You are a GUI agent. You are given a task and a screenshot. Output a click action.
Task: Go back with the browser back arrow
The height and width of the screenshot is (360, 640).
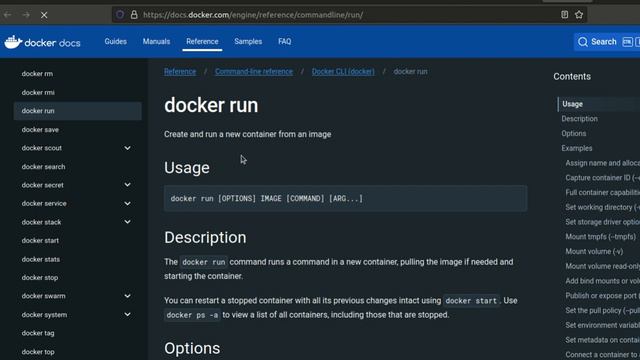coord(8,15)
